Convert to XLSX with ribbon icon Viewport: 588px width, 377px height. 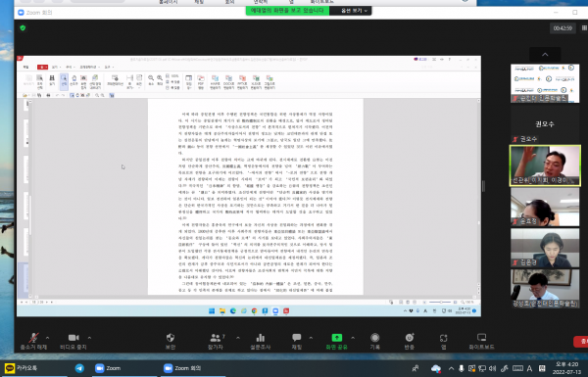click(256, 82)
